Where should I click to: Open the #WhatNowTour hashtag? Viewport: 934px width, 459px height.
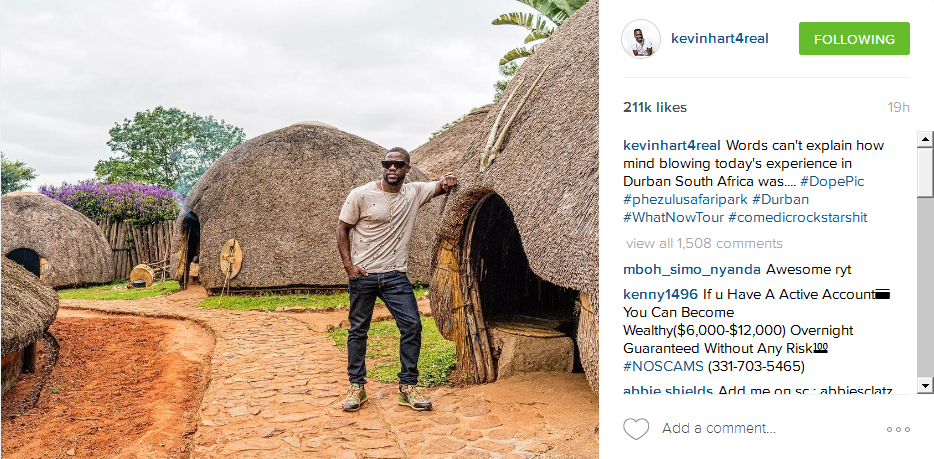[x=673, y=217]
